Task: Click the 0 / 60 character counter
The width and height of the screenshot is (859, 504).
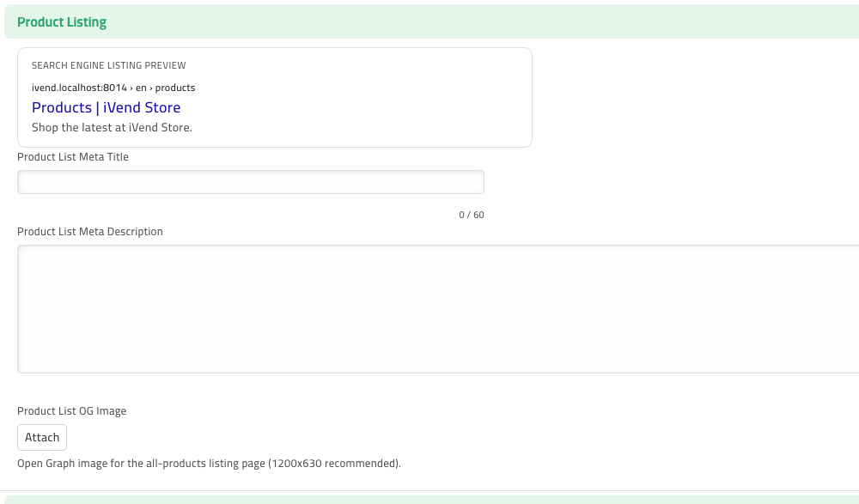Action: click(x=471, y=215)
